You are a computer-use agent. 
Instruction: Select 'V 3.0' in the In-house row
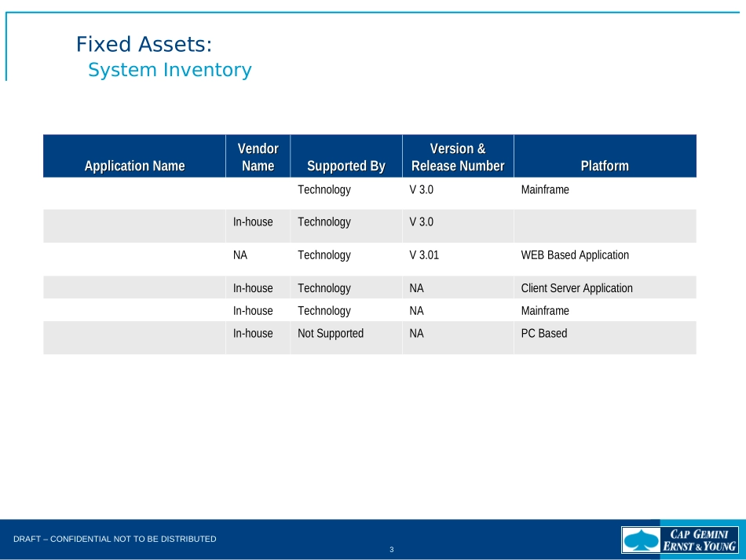coord(422,221)
